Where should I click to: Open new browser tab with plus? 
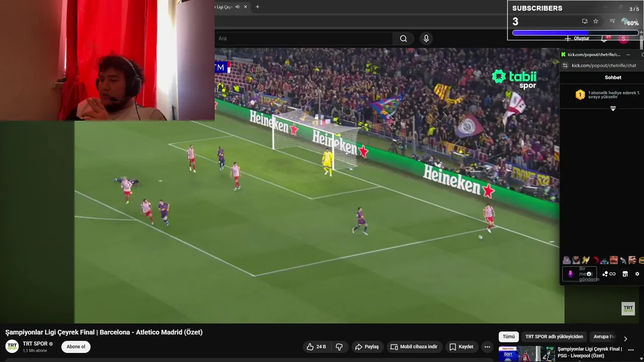(x=257, y=7)
